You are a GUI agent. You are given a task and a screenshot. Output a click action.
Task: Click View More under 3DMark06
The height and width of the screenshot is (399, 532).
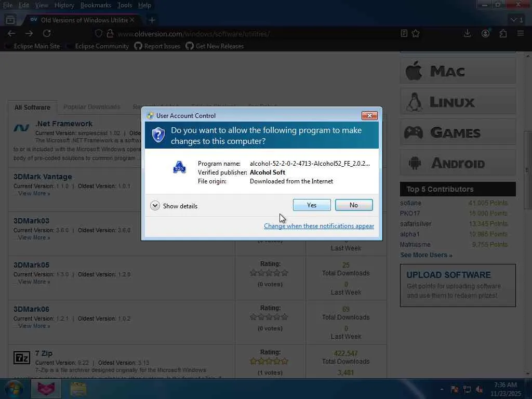point(34,326)
